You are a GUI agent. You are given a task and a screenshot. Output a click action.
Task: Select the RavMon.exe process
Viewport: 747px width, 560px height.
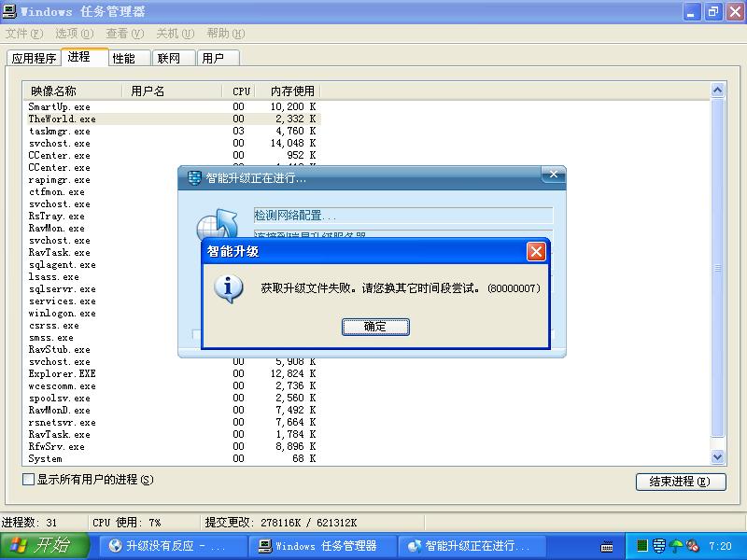(56, 228)
